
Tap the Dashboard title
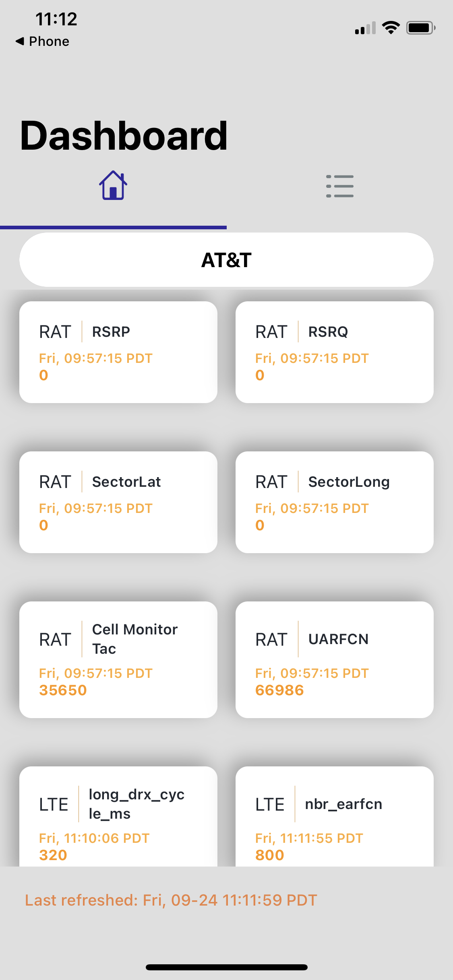(124, 136)
